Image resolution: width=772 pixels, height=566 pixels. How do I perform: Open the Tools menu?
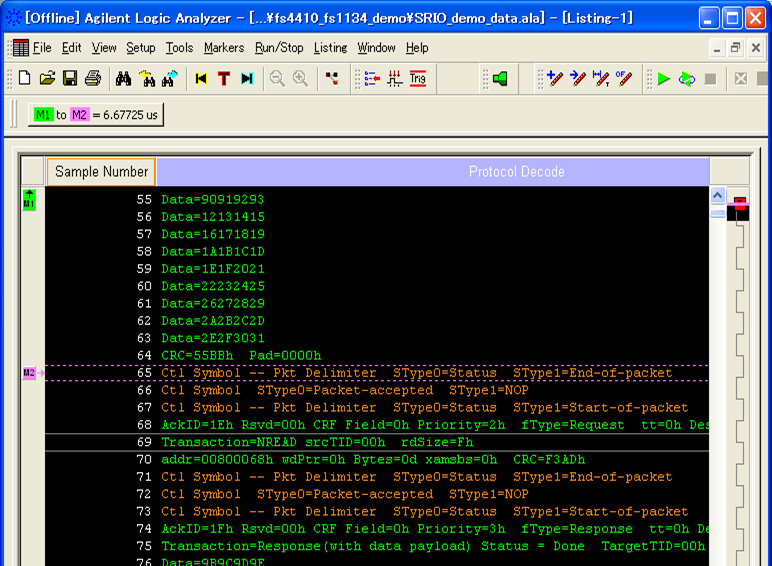coord(179,48)
